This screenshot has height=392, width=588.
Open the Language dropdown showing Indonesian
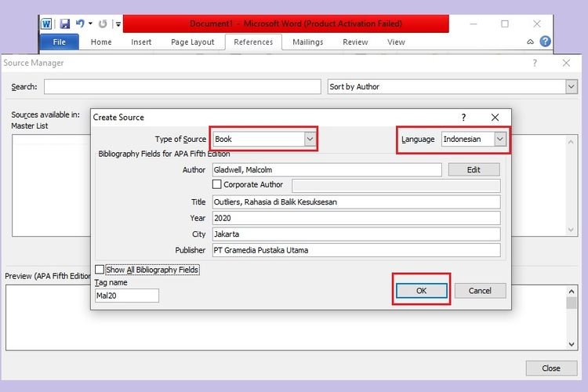coord(500,140)
